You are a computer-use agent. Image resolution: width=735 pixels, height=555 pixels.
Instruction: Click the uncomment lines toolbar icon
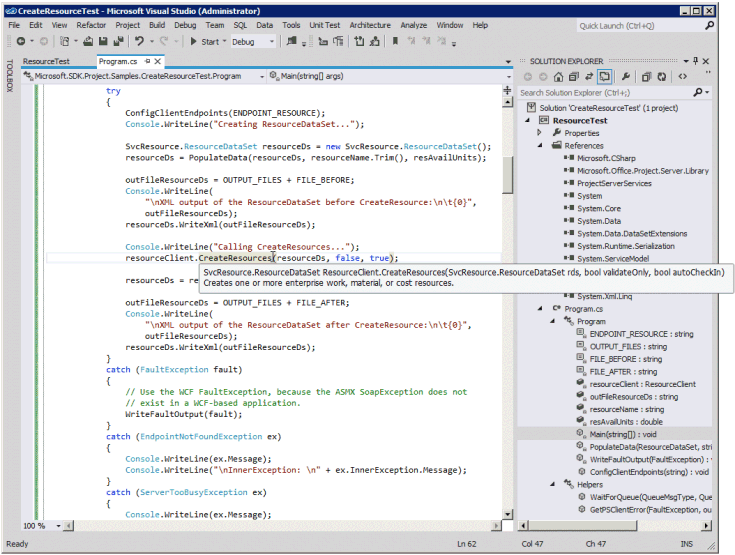click(x=375, y=41)
